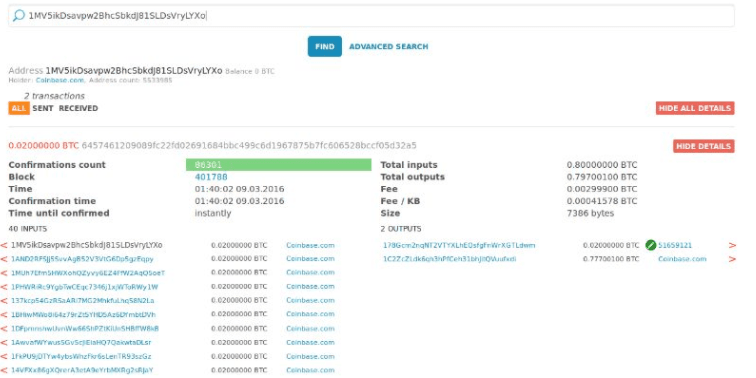Open Coinbase.com link in 1PHWRiRc9 input row
Viewport: 756px width, 378px height.
coord(310,286)
